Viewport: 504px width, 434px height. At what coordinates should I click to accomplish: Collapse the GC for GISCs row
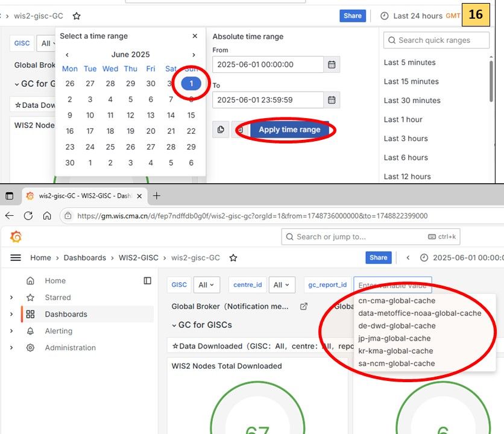tap(174, 325)
